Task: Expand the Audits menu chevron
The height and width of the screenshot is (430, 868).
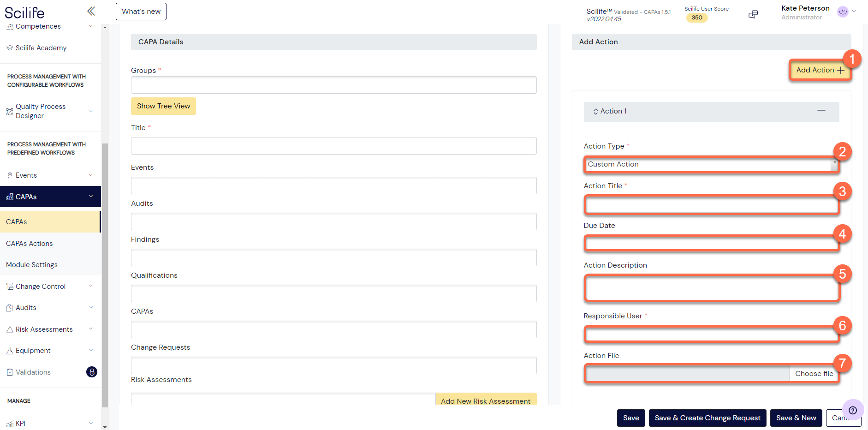Action: pos(91,307)
